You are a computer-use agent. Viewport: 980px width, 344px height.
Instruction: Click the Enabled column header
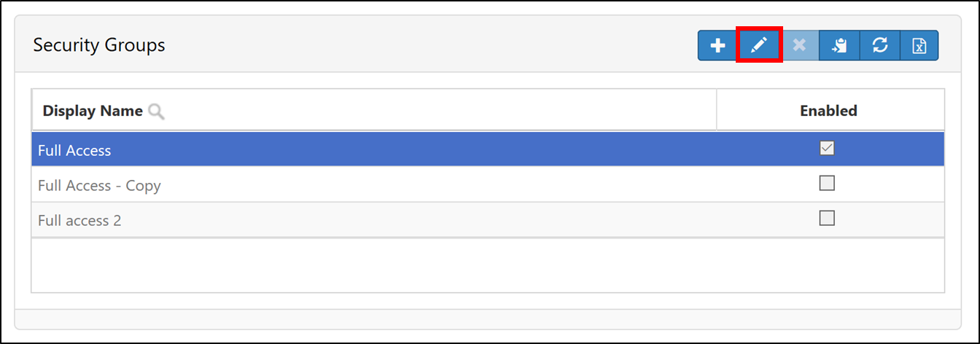point(828,111)
